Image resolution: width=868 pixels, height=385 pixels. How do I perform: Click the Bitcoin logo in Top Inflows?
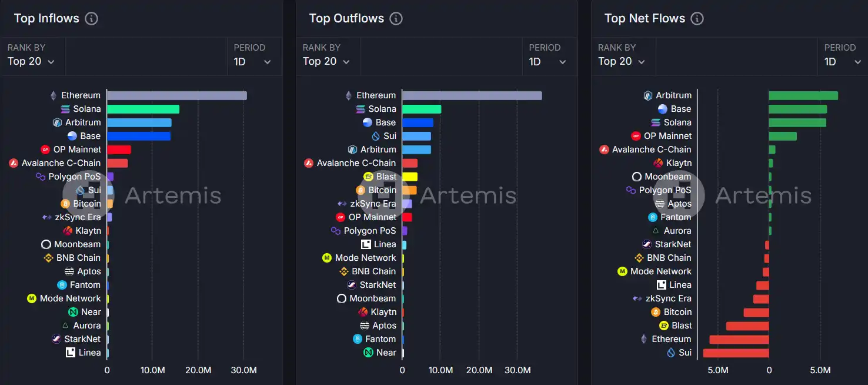(65, 204)
